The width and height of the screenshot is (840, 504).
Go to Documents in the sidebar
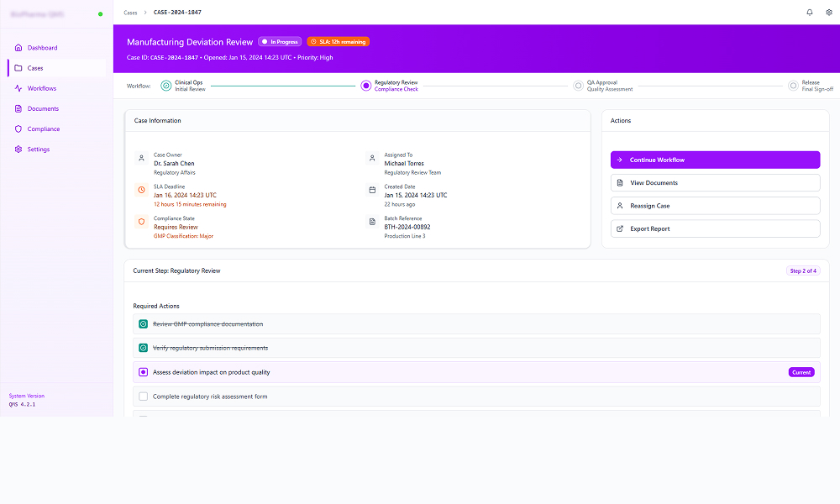tap(43, 108)
